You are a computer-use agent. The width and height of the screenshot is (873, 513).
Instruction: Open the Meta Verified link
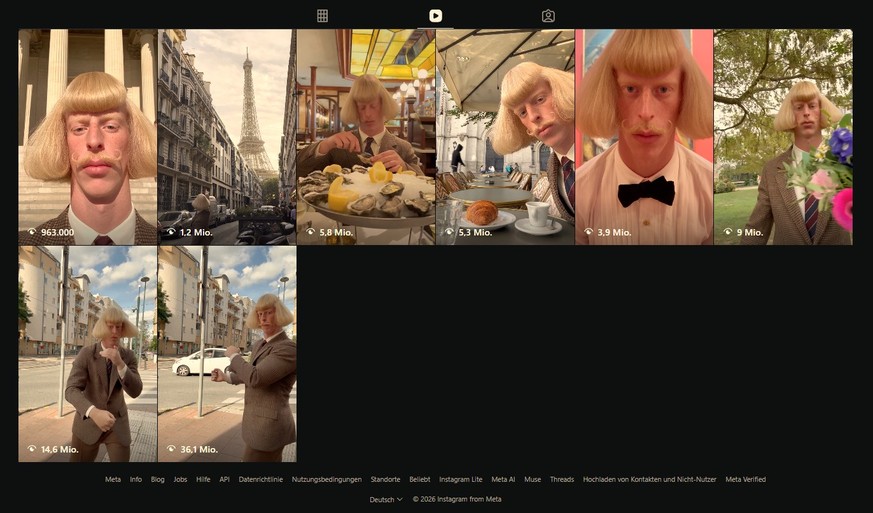[746, 479]
